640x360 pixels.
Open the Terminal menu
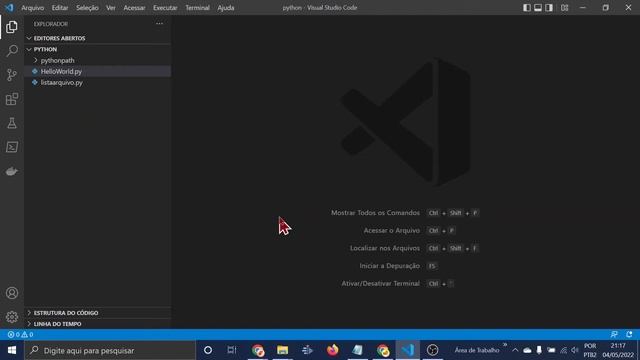[198, 8]
